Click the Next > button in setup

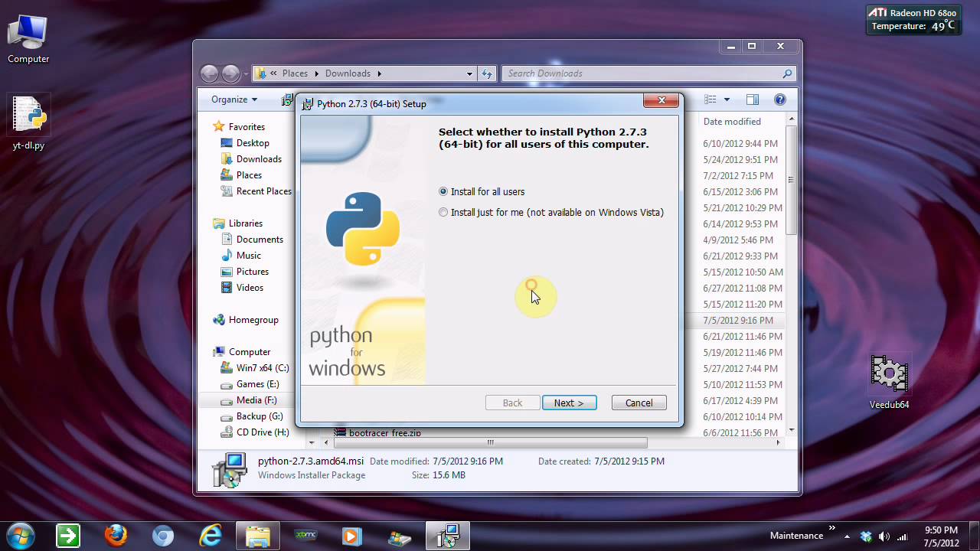click(569, 403)
